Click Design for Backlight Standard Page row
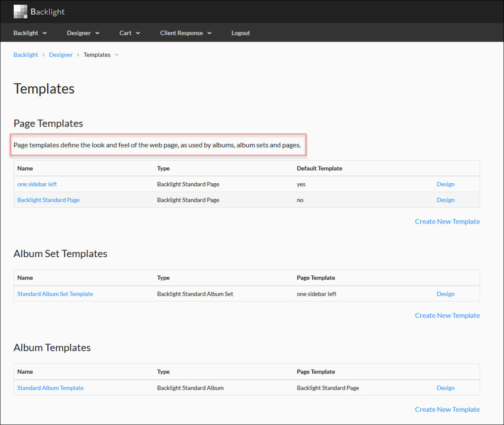 pyautogui.click(x=446, y=200)
